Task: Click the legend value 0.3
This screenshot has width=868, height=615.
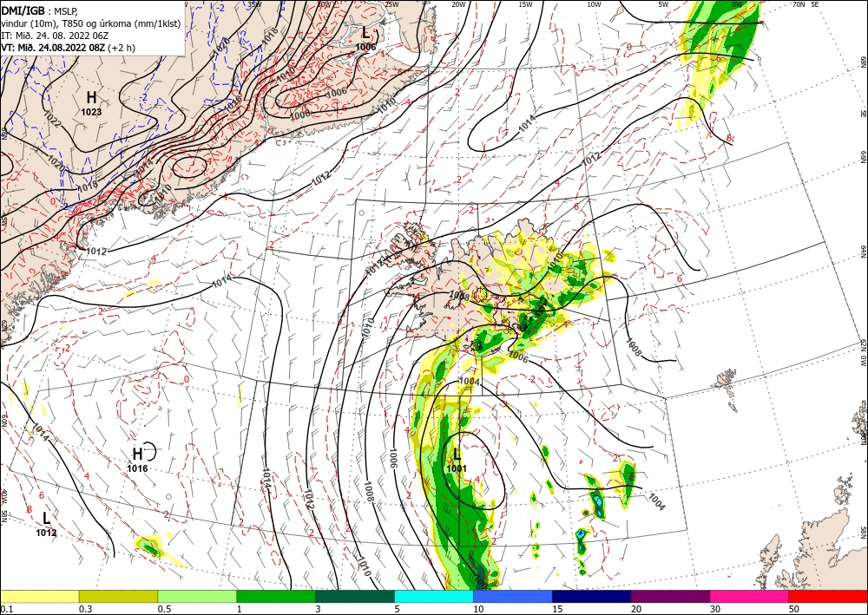Action: [85, 609]
